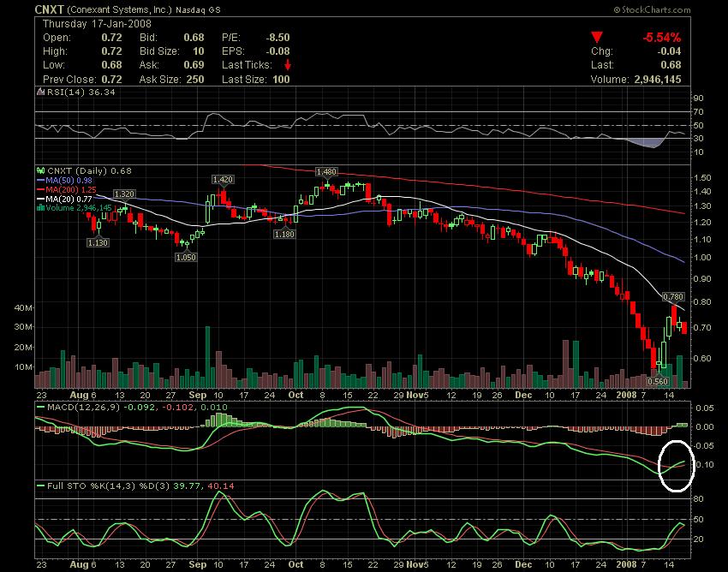Click the -0.05 level on MACD axis
Screen dimensions: 728x572
705,446
